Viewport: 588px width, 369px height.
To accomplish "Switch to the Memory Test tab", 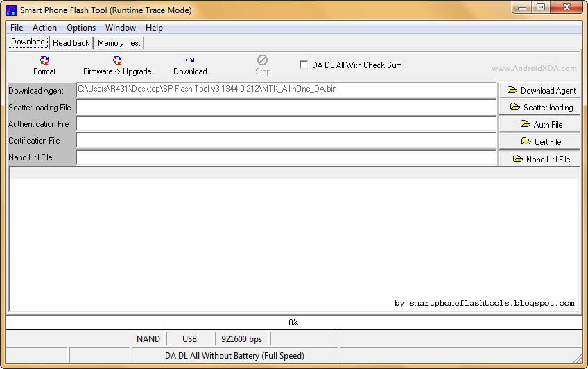I will tap(119, 43).
